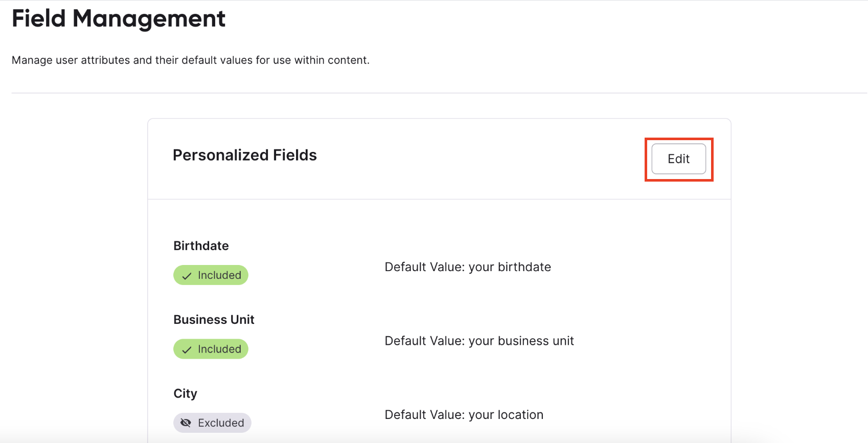Click the Included badge under Business Unit

[211, 349]
